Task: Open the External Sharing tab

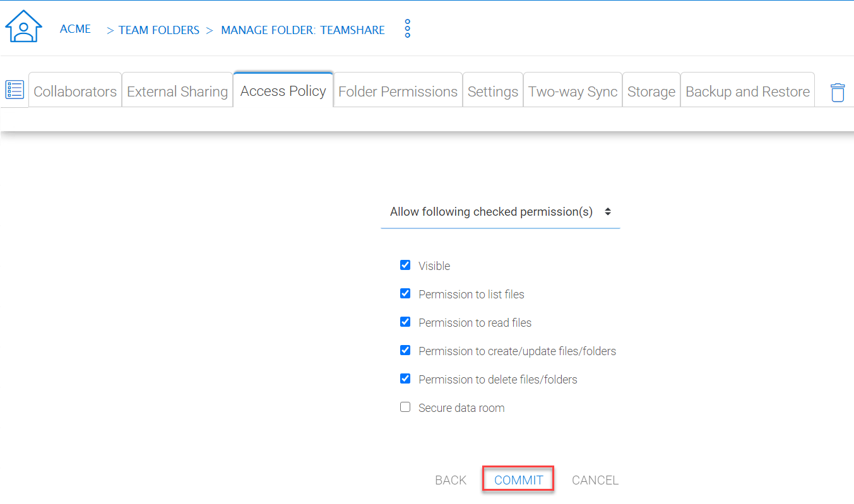Action: [177, 91]
